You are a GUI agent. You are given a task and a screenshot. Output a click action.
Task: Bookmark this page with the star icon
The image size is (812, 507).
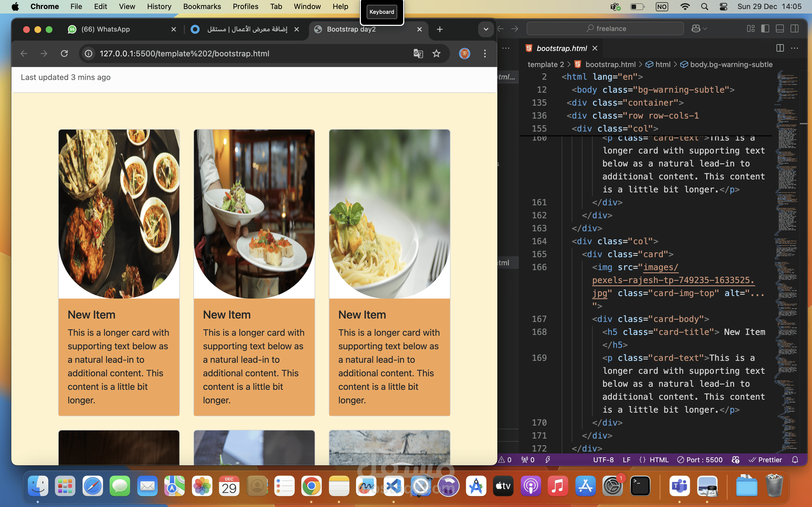[436, 54]
